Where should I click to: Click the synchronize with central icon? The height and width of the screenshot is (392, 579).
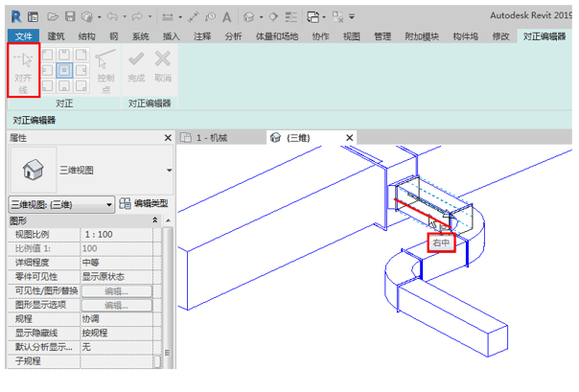click(87, 16)
